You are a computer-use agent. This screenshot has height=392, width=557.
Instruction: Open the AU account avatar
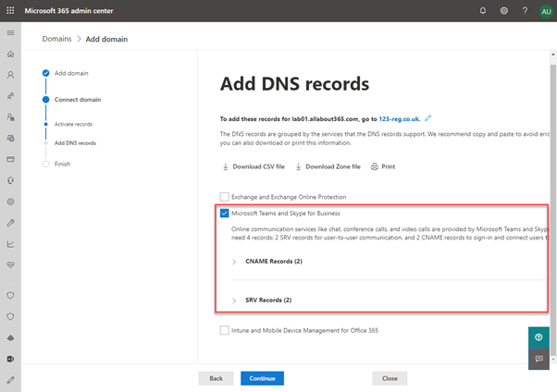pyautogui.click(x=546, y=11)
